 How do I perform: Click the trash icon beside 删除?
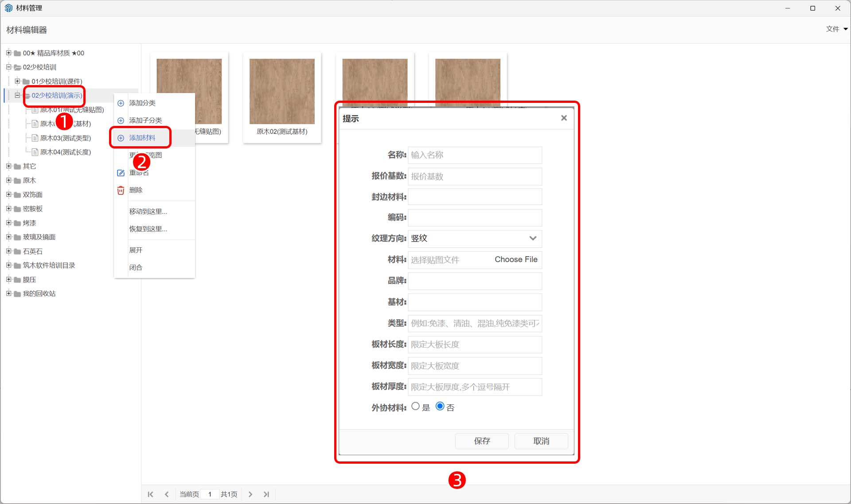[120, 191]
